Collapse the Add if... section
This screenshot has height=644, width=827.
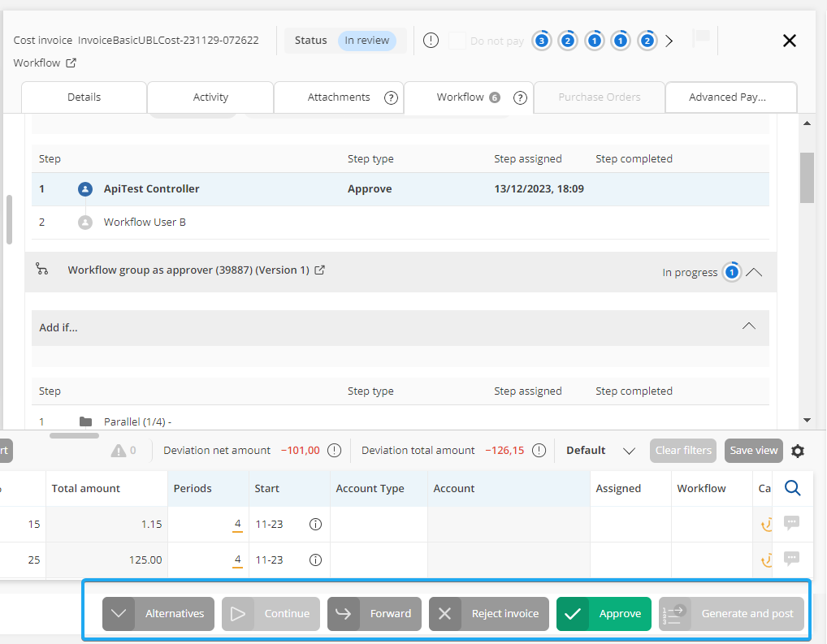749,326
